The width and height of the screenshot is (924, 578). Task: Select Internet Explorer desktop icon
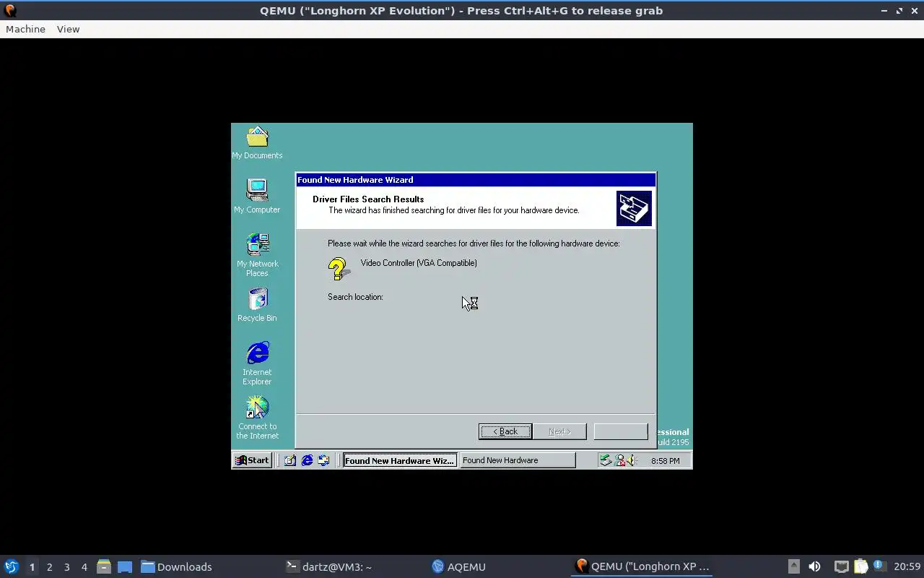(257, 363)
